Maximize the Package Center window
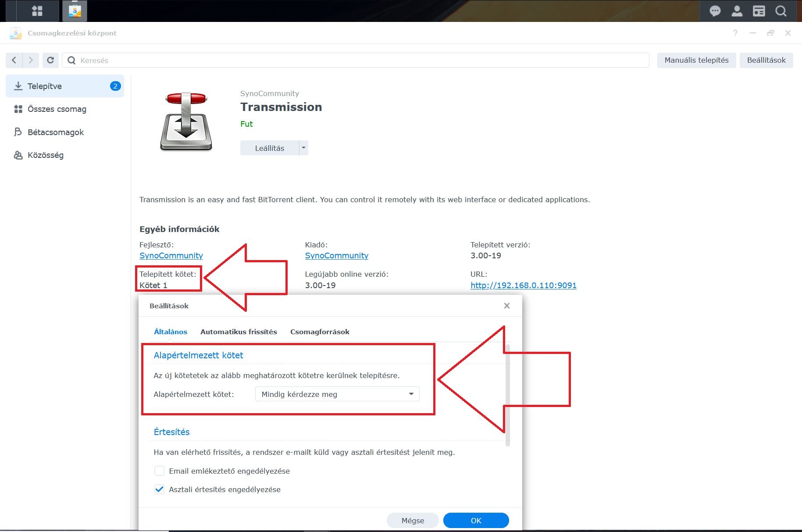This screenshot has width=802, height=532. 770,33
